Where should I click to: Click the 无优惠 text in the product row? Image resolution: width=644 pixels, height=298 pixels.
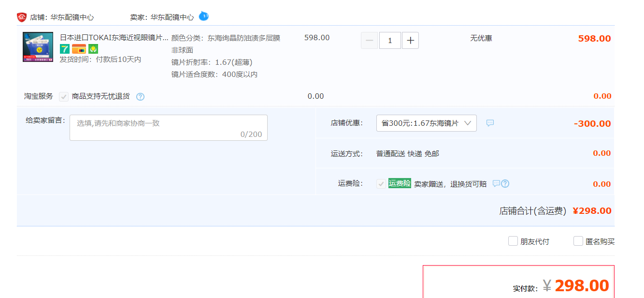(481, 38)
